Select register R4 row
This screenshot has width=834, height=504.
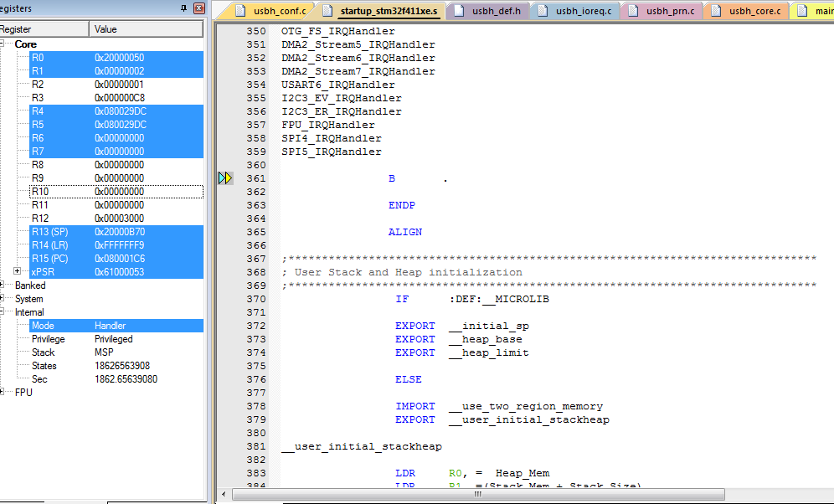116,111
